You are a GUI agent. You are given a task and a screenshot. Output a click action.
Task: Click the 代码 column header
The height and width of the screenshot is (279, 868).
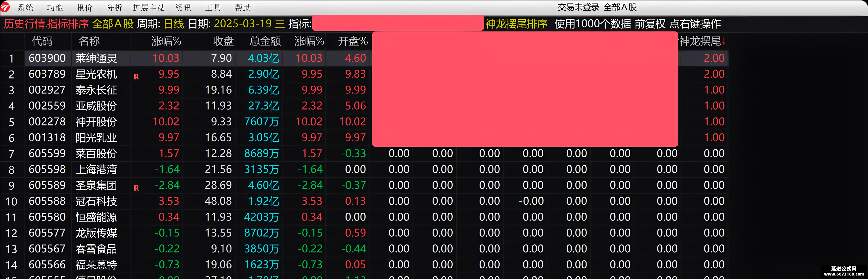(42, 41)
